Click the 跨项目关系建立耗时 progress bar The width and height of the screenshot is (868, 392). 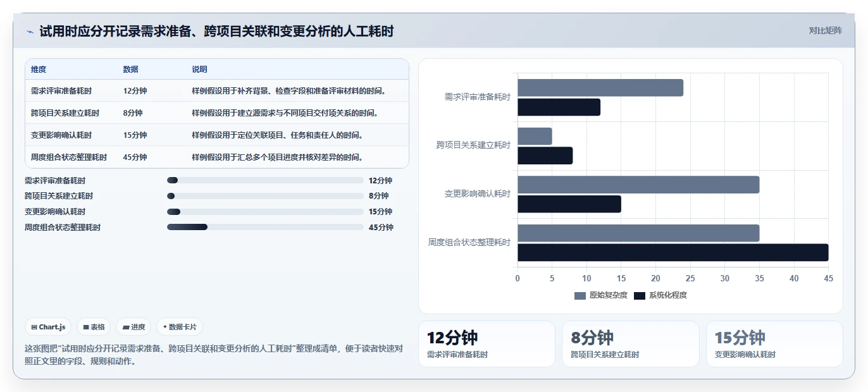click(265, 196)
